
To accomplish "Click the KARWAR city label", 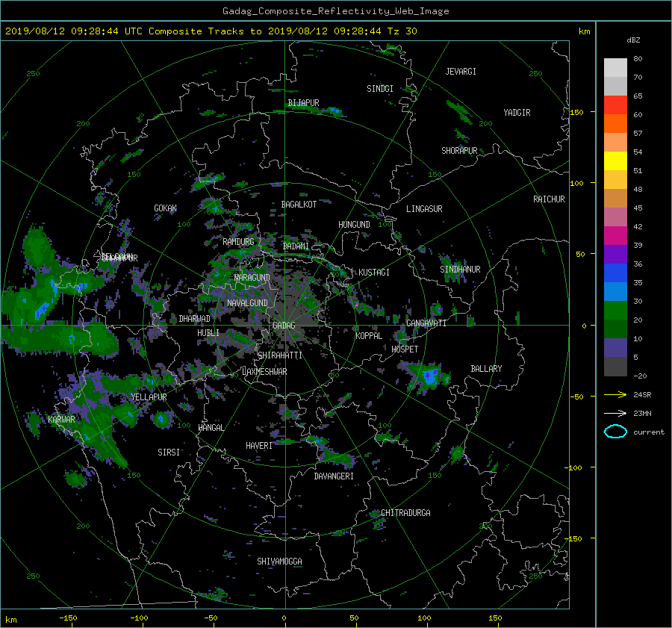I will [61, 420].
